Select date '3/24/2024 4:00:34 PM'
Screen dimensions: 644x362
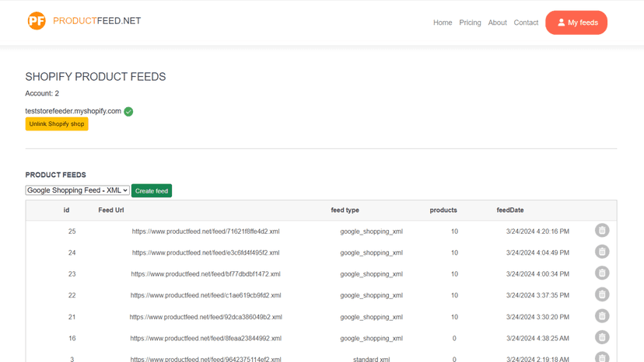click(537, 274)
